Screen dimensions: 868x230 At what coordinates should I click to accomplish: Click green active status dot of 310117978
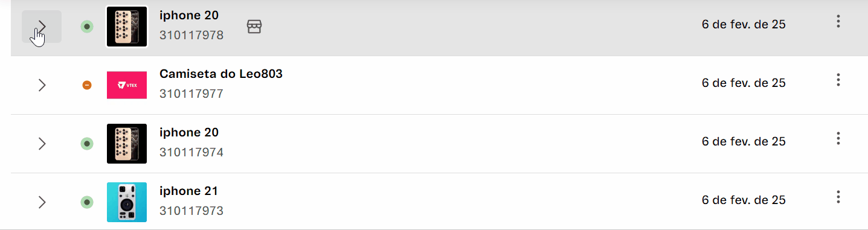[x=87, y=27]
